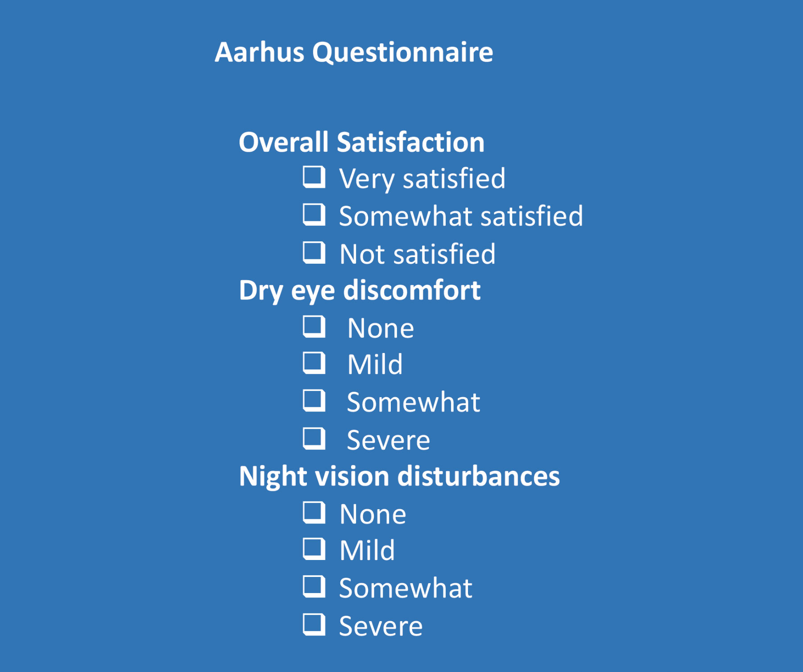Mark Somewhat checkbox under Night vision disturbances
This screenshot has width=803, height=672.
[314, 587]
